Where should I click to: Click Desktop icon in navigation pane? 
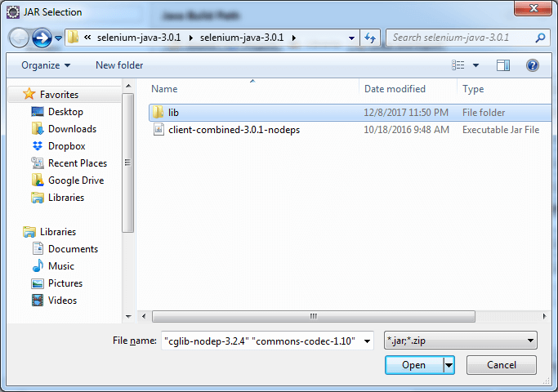[38, 112]
